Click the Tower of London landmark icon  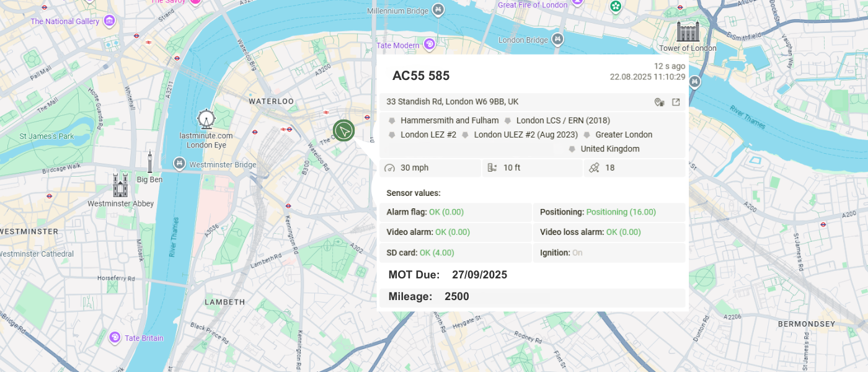[688, 31]
